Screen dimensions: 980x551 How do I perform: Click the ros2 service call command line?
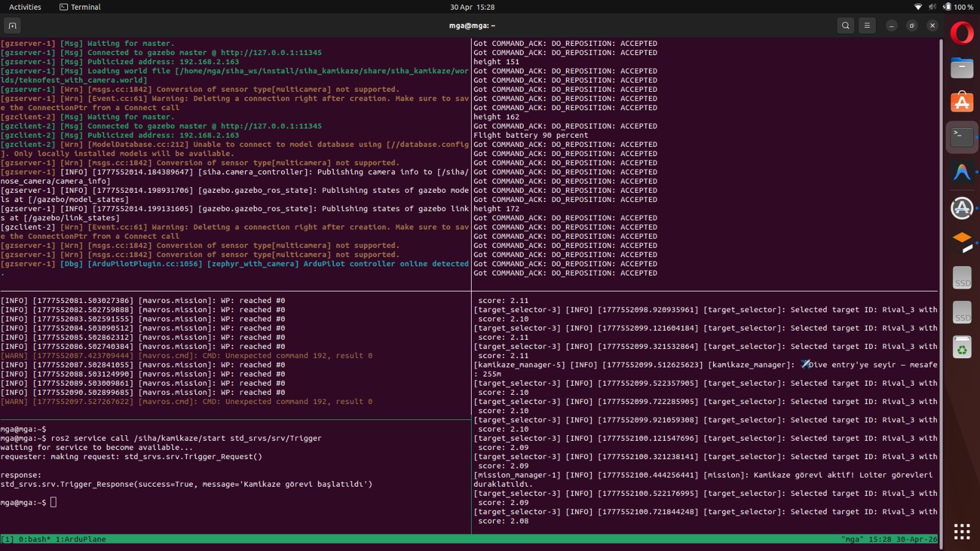pyautogui.click(x=161, y=438)
